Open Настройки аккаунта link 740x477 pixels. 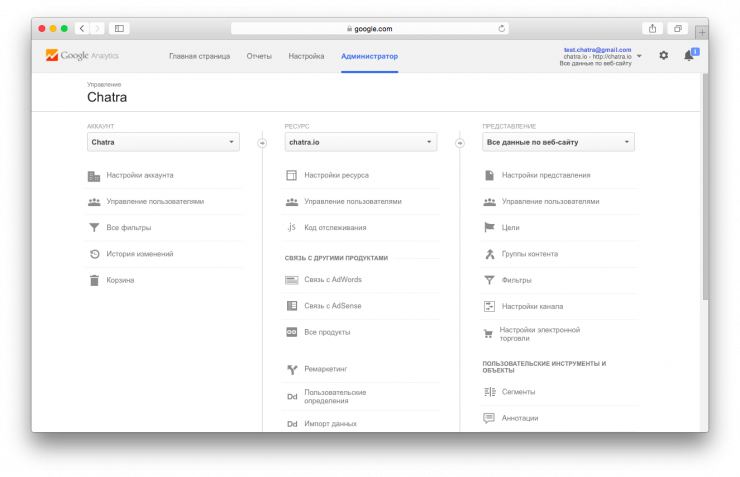140,175
